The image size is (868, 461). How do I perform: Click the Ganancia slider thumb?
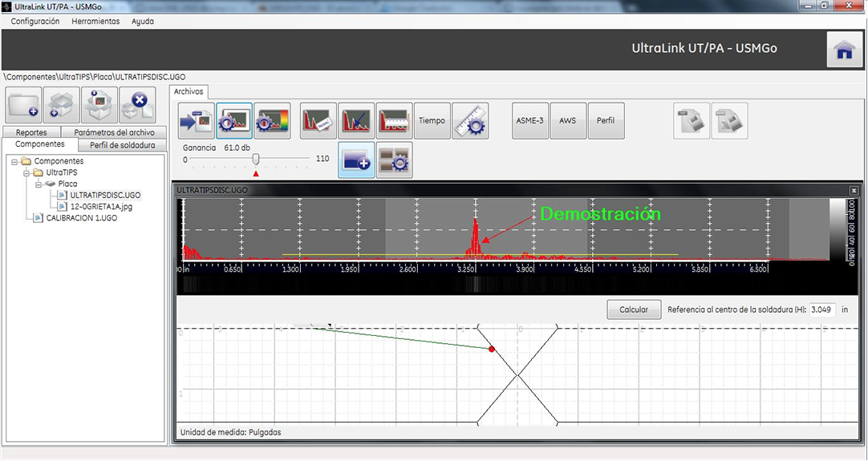click(x=256, y=160)
